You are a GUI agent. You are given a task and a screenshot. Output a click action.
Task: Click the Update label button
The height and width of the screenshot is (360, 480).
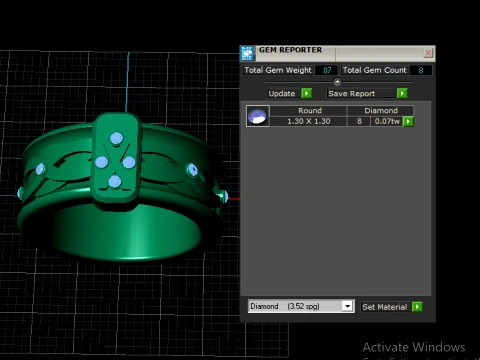pos(282,94)
